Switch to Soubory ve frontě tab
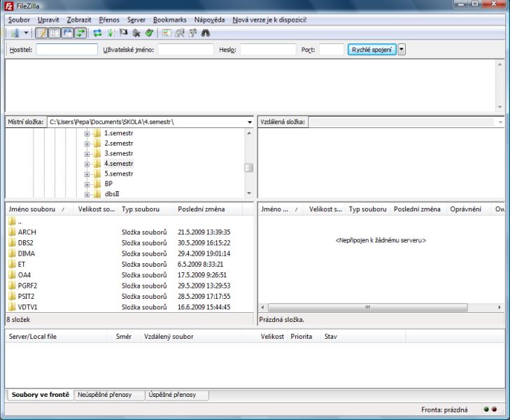This screenshot has width=510, height=420. [x=41, y=395]
